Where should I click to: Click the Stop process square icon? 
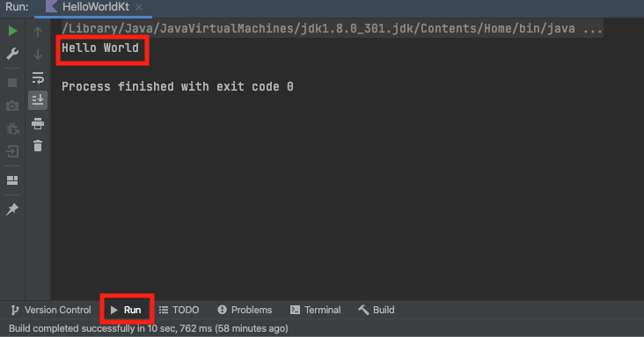click(12, 83)
